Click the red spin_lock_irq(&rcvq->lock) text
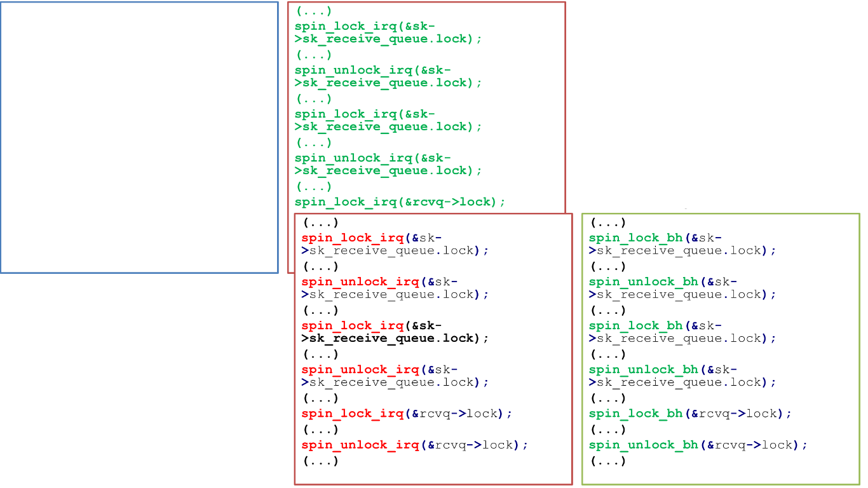Image resolution: width=868 pixels, height=488 pixels. pyautogui.click(x=406, y=414)
